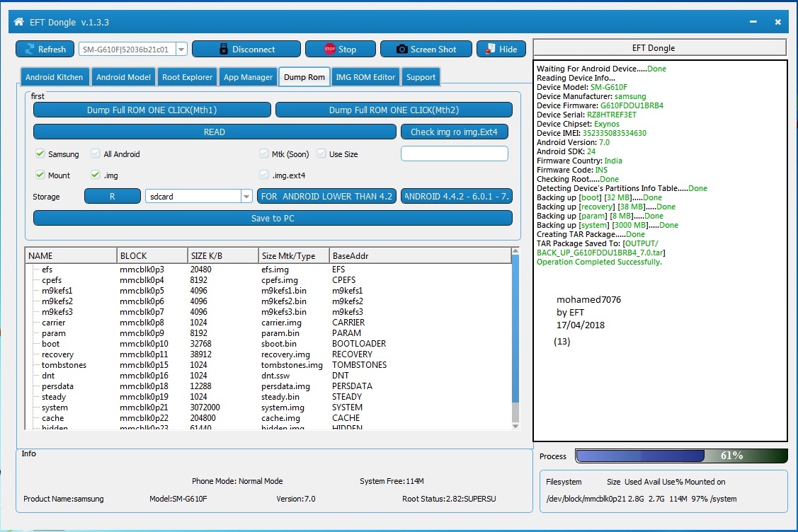Screen dimensions: 798x532
Task: Click the READ button
Action: click(x=215, y=132)
